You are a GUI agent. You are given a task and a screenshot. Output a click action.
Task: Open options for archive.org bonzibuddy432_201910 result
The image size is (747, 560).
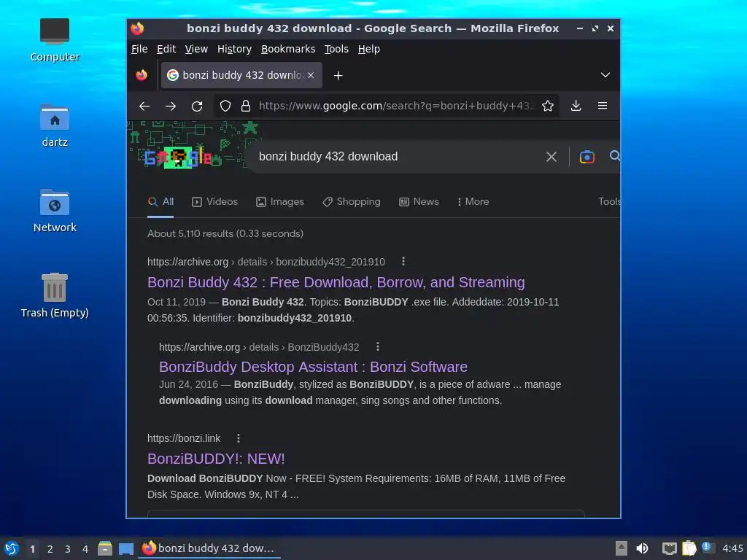[403, 261]
